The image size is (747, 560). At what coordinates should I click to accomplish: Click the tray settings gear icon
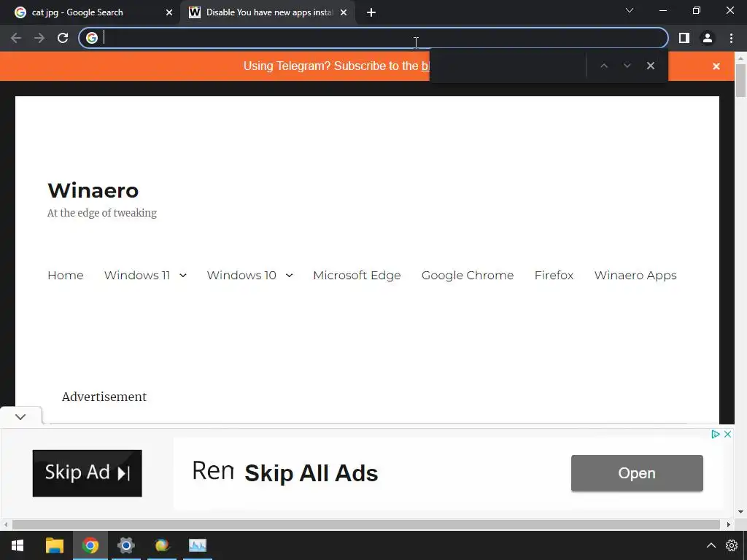(731, 545)
